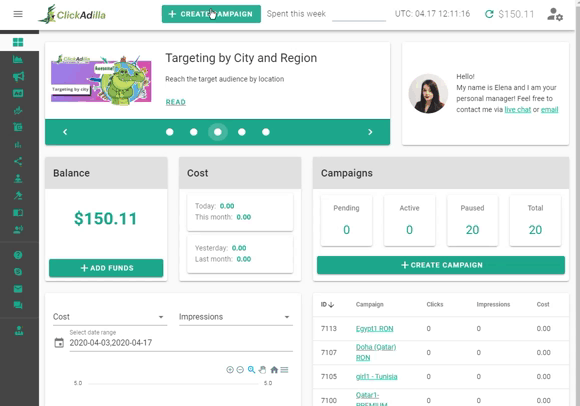Image resolution: width=580 pixels, height=406 pixels.
Task: Click Create Campaign in Campaigns panel
Action: 441,265
